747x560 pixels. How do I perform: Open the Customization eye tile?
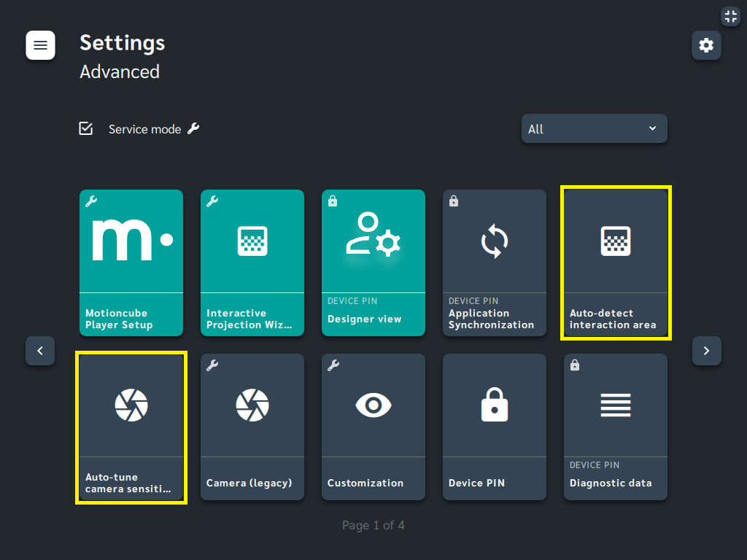(x=373, y=427)
